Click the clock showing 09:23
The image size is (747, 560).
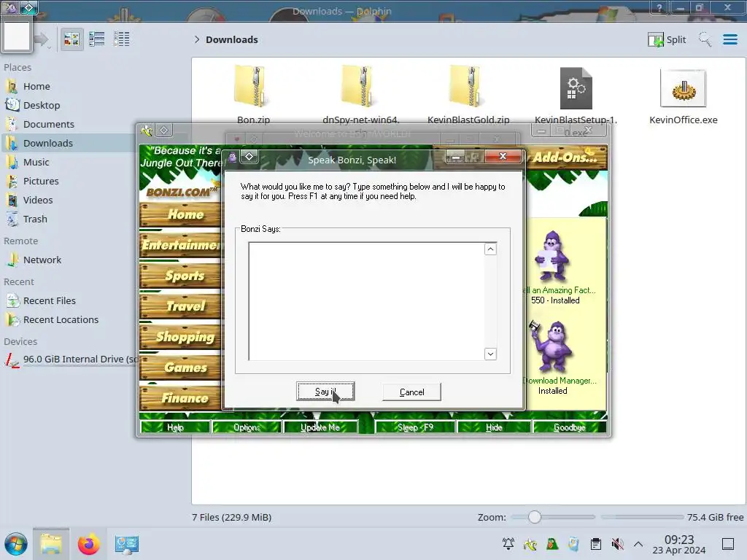pos(679,544)
